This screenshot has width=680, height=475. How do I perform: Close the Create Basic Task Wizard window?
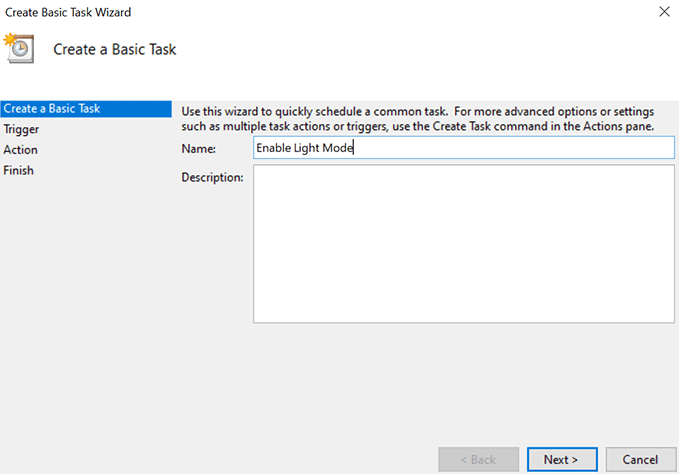664,12
